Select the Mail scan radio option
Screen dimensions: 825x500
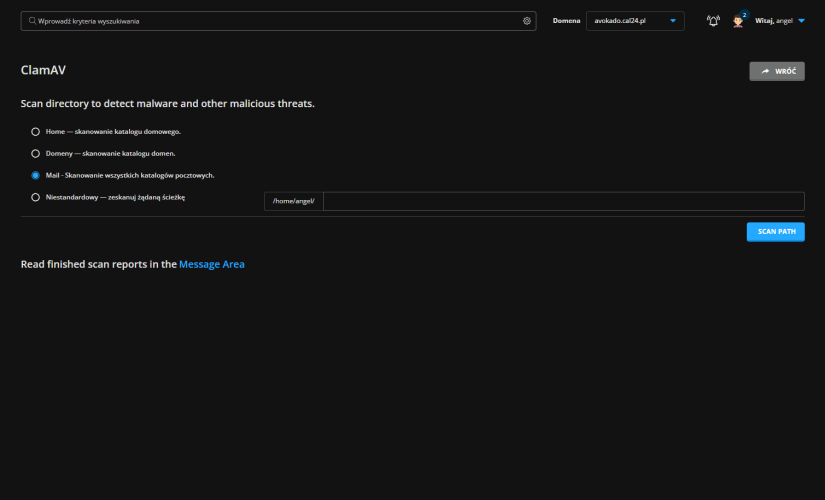pyautogui.click(x=35, y=175)
